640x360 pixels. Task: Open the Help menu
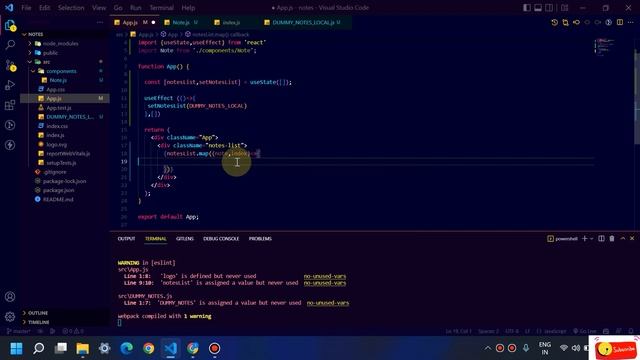click(x=188, y=8)
